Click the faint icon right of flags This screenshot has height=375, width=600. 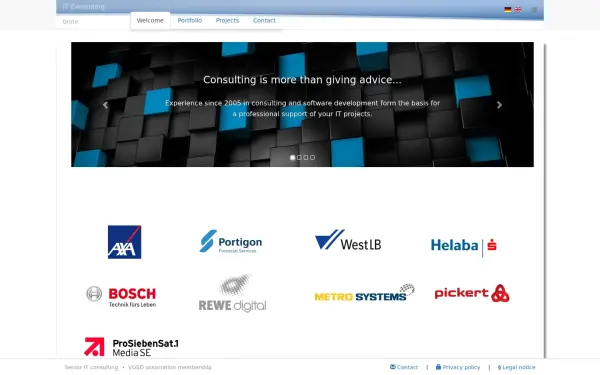click(534, 10)
